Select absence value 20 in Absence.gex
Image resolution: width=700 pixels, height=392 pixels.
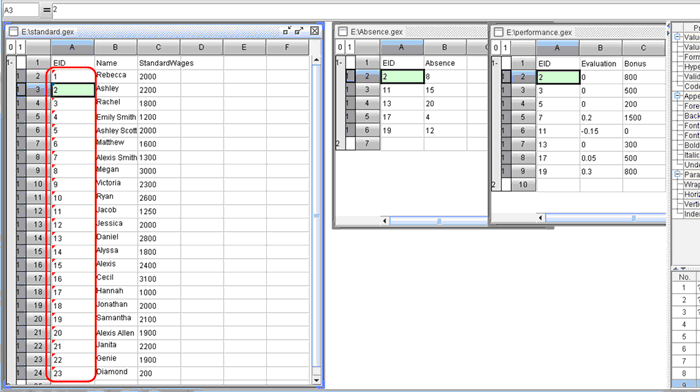pyautogui.click(x=445, y=104)
